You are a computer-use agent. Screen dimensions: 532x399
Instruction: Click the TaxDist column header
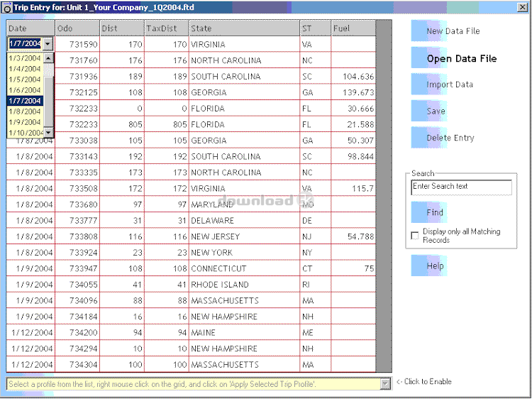point(167,28)
